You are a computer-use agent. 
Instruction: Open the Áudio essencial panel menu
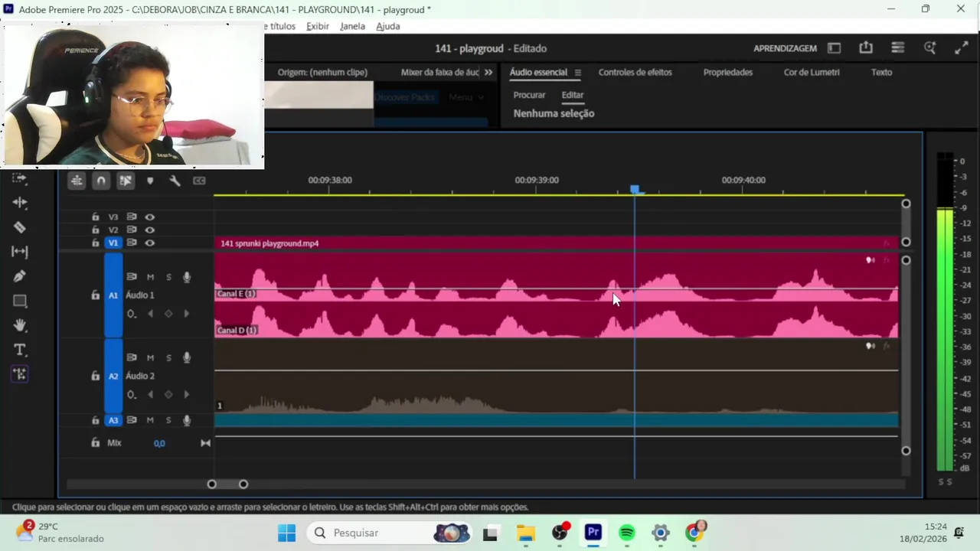point(577,73)
